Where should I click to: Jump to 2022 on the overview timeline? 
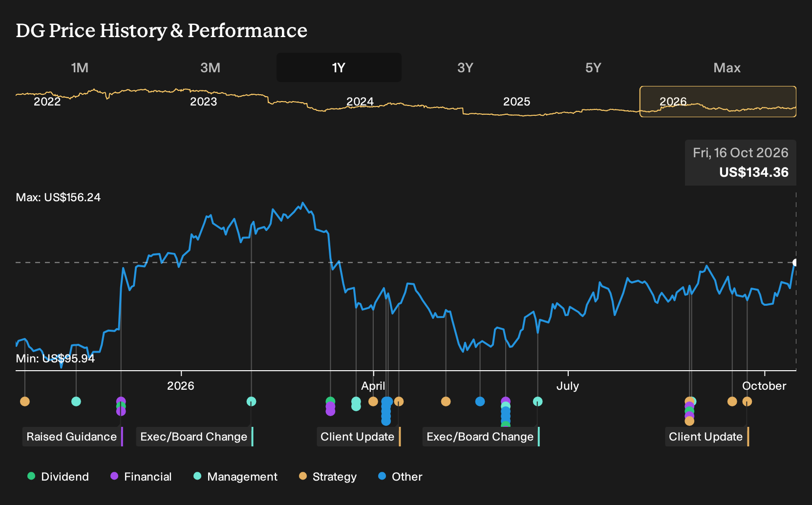click(47, 102)
